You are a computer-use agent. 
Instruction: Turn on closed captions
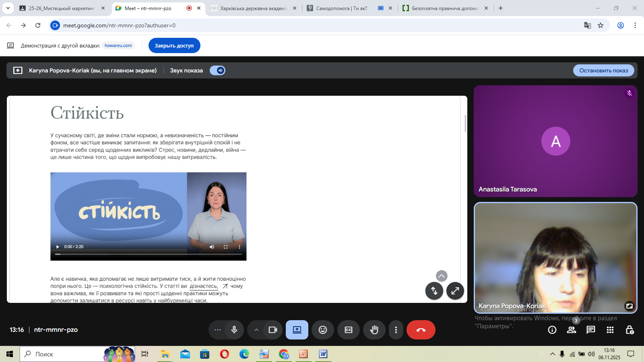click(349, 330)
